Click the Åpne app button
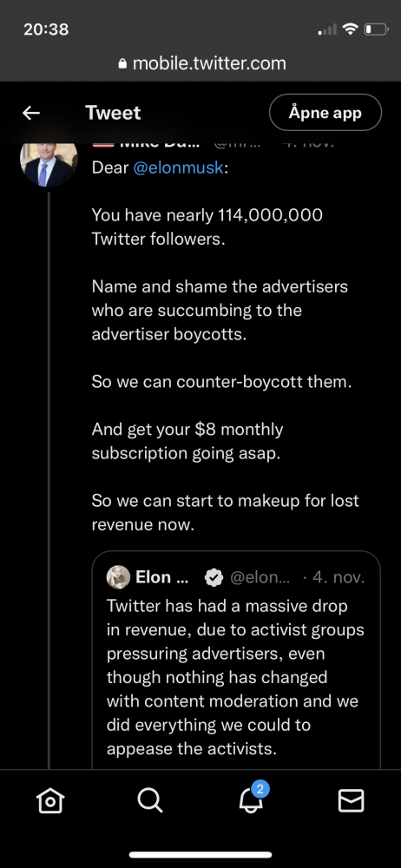The width and height of the screenshot is (401, 868). pos(325,112)
